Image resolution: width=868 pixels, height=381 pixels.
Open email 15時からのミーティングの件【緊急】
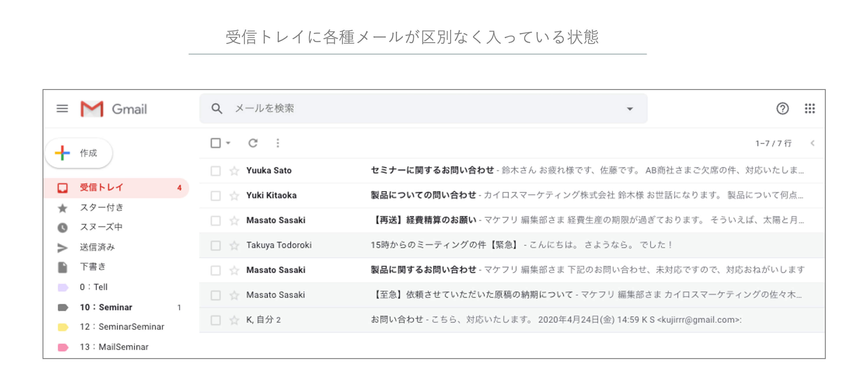512,246
